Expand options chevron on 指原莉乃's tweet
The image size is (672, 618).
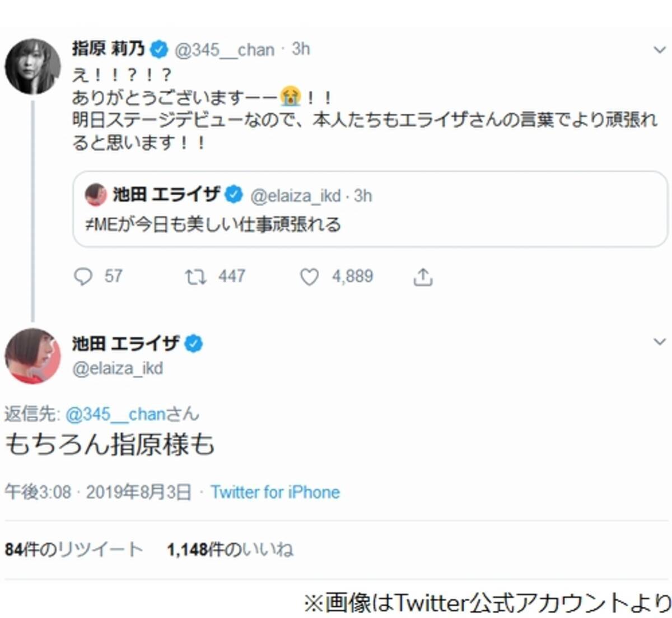(x=660, y=50)
